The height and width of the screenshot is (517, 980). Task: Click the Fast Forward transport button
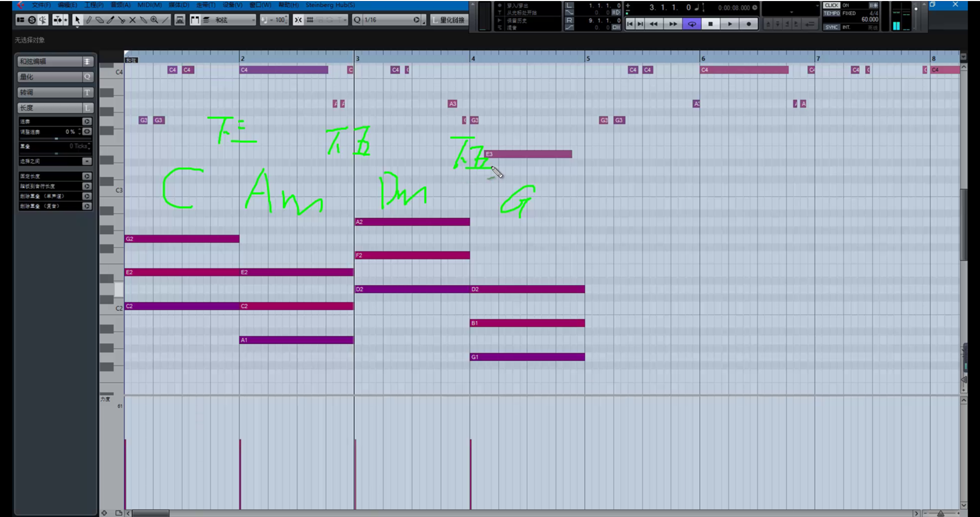click(673, 24)
